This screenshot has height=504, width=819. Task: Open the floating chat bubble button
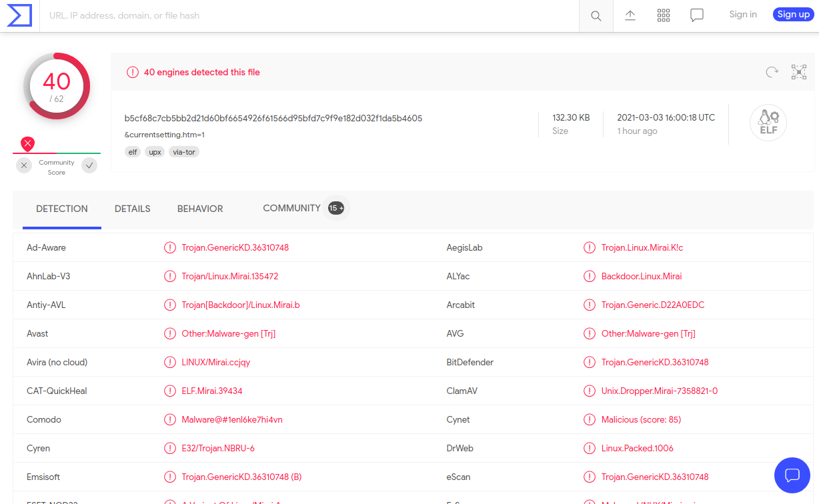pyautogui.click(x=792, y=475)
